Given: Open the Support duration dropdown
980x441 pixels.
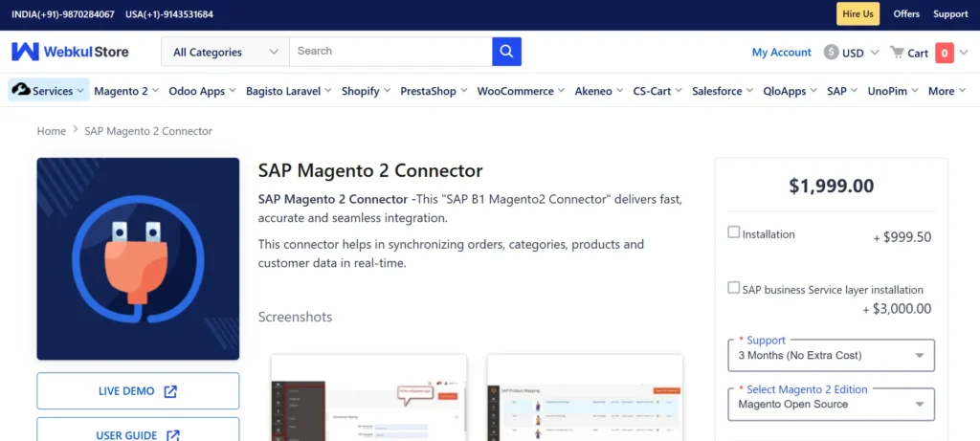Looking at the screenshot, I should point(832,356).
